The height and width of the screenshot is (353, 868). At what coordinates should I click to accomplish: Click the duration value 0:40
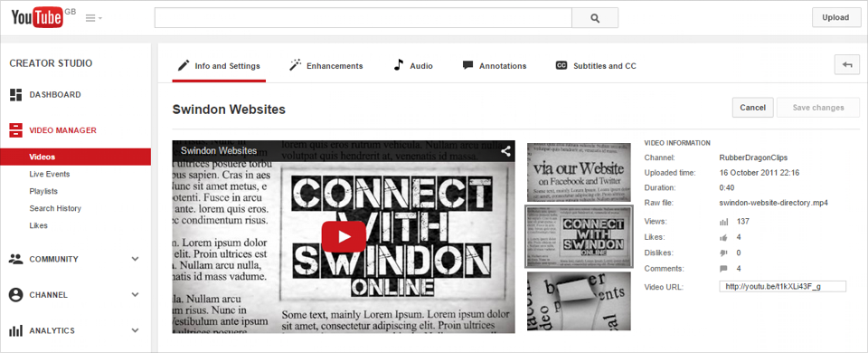click(727, 188)
